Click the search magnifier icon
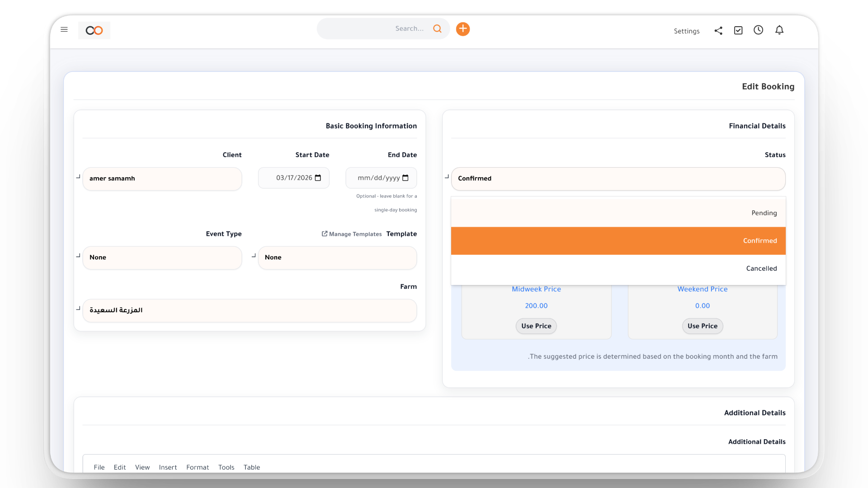Viewport: 868px width, 488px height. [437, 28]
